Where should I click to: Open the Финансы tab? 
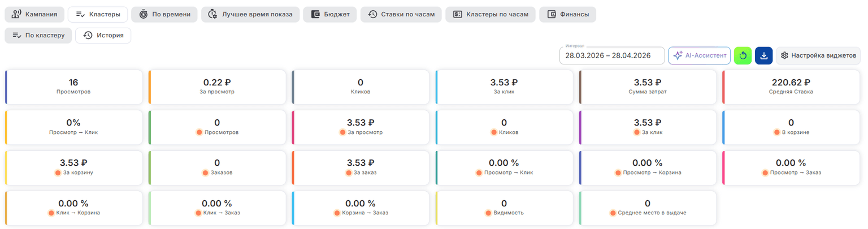point(567,14)
